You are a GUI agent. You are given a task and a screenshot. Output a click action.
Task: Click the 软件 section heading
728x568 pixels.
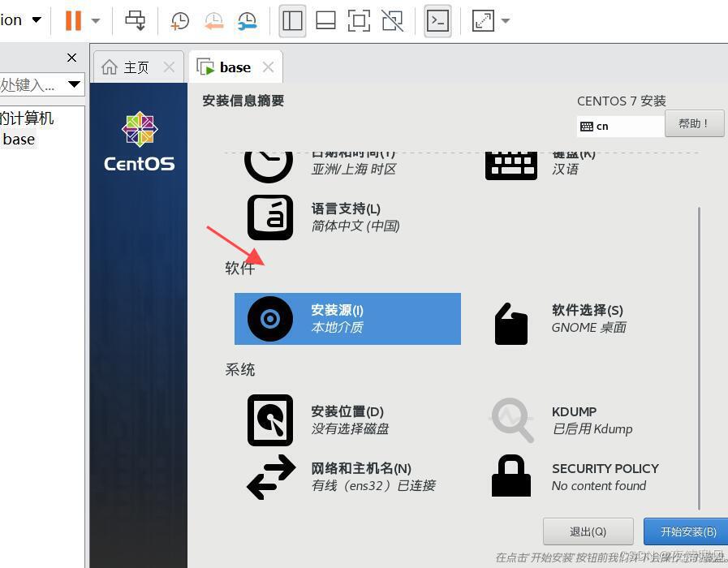tap(239, 268)
